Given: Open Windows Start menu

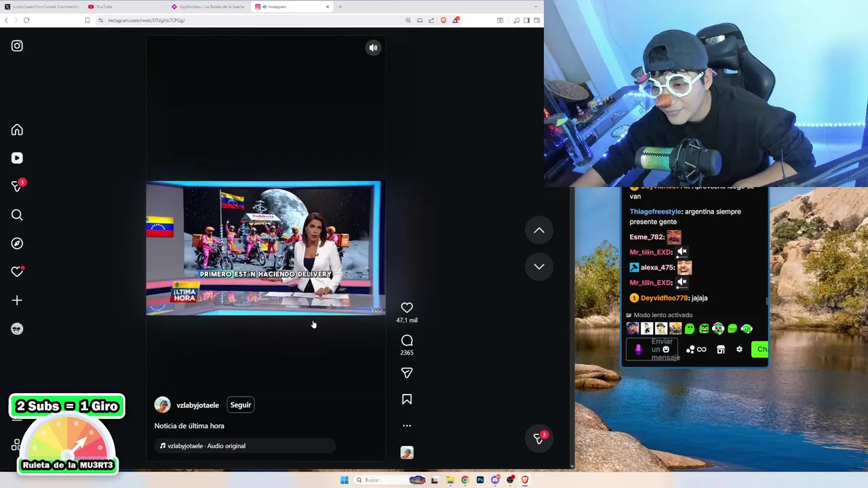Looking at the screenshot, I should tap(344, 480).
